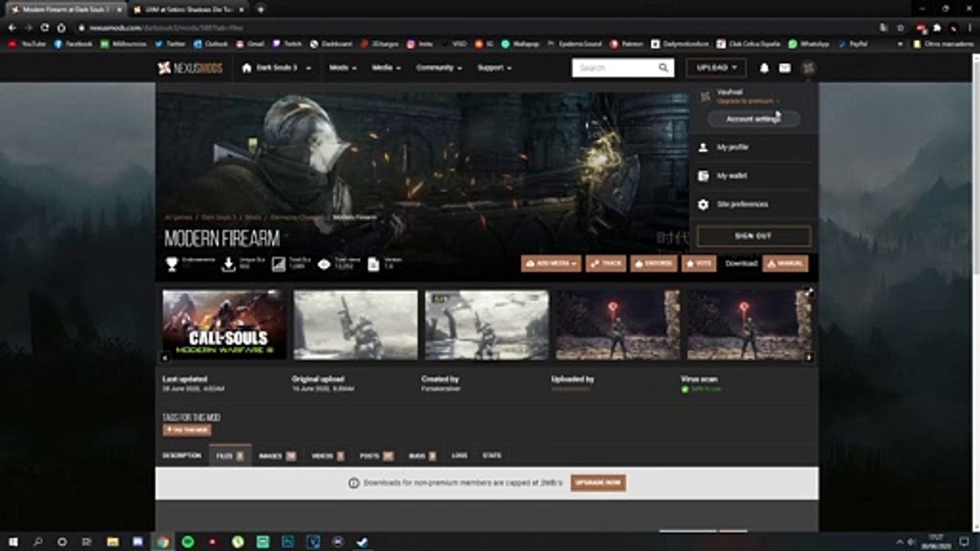Show hidden system tray icons
Screen dimensions: 980x551
pyautogui.click(x=900, y=542)
